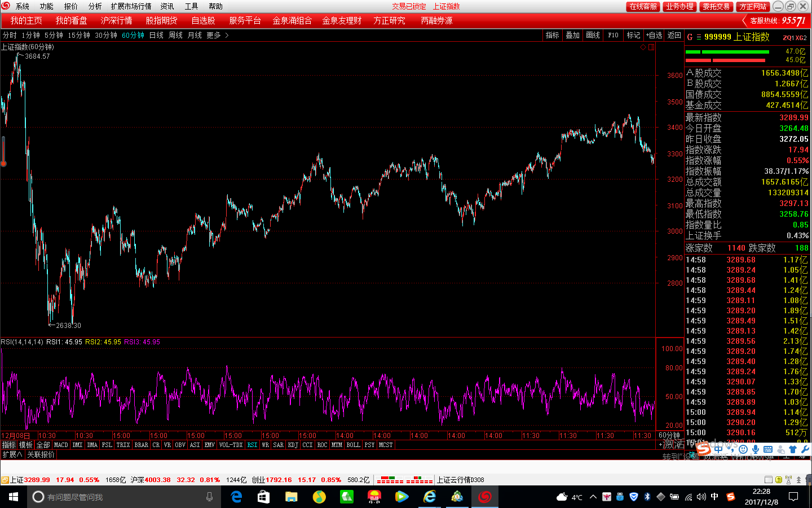The image size is (812, 508).
Task: Open the Sogou soft keyboard icon
Action: (768, 449)
